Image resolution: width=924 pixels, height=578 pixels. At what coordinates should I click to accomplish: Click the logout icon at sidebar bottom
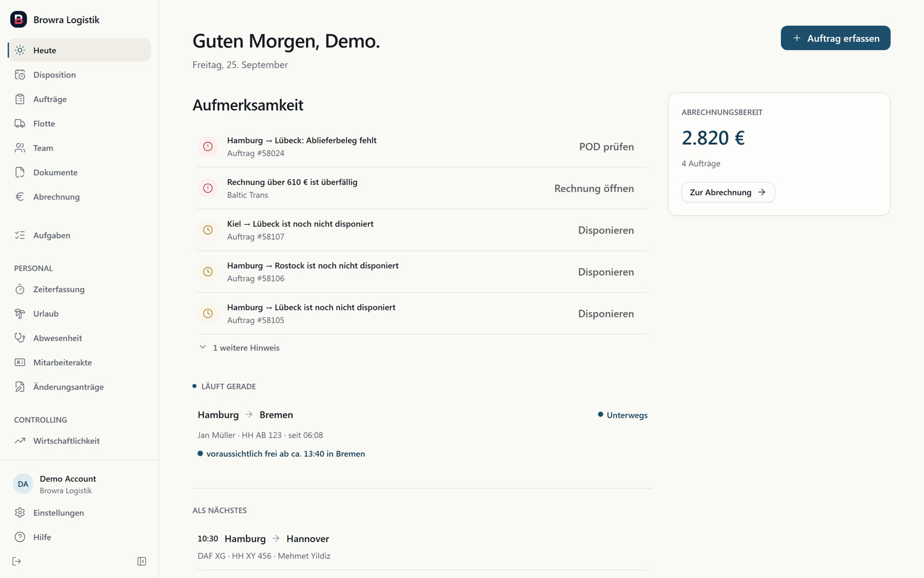tap(17, 561)
